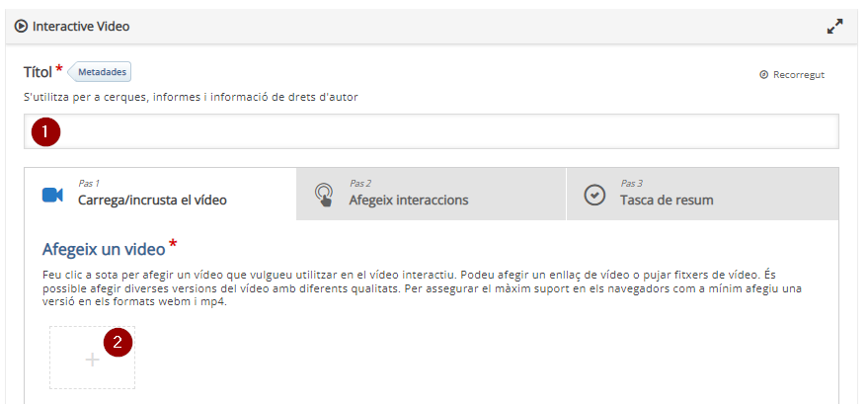Switch to the Afegeix interaccions tab
The width and height of the screenshot is (868, 404).
click(432, 194)
